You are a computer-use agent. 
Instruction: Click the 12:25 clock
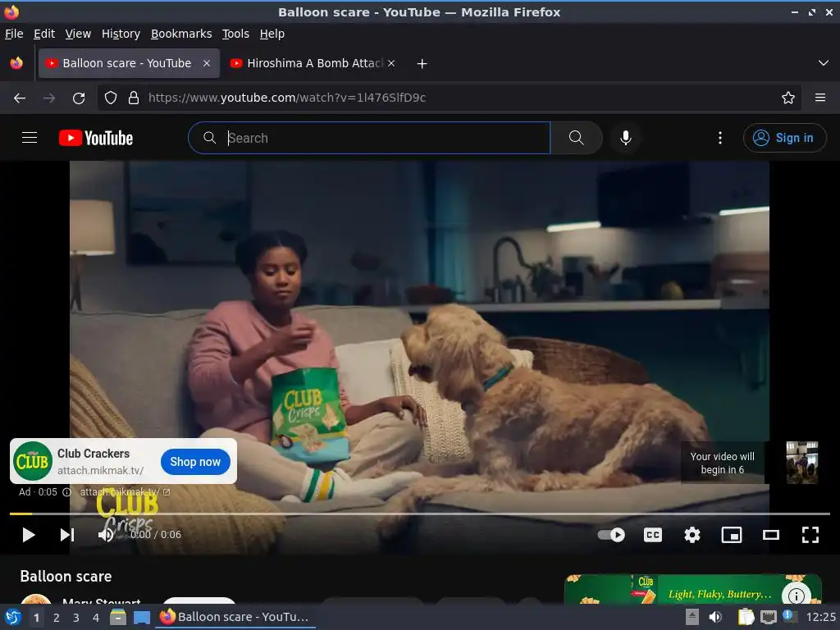coord(820,617)
